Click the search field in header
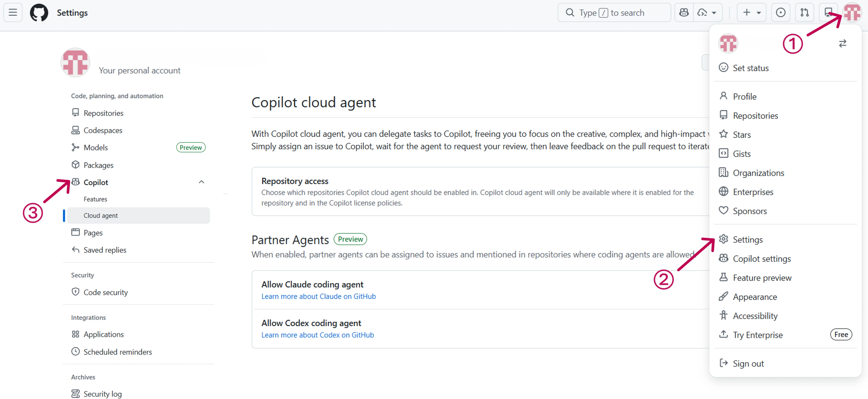Image resolution: width=868 pixels, height=399 pixels. [614, 12]
